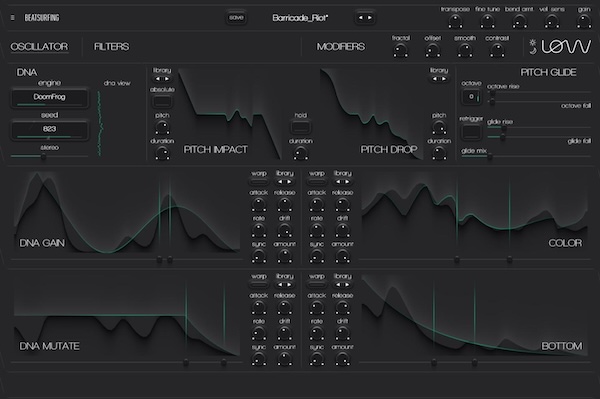Click the preset previous/next arrows
The width and height of the screenshot is (600, 399).
pyautogui.click(x=365, y=18)
